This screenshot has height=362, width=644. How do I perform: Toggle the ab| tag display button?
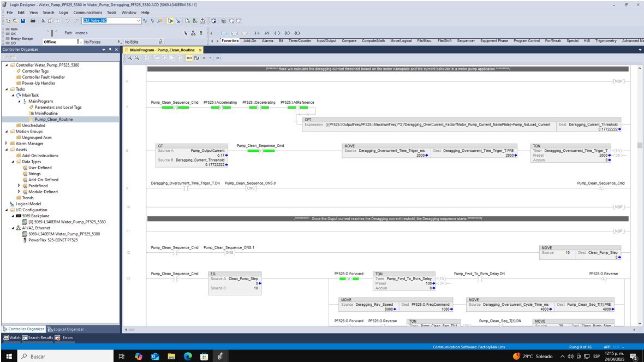pyautogui.click(x=189, y=58)
